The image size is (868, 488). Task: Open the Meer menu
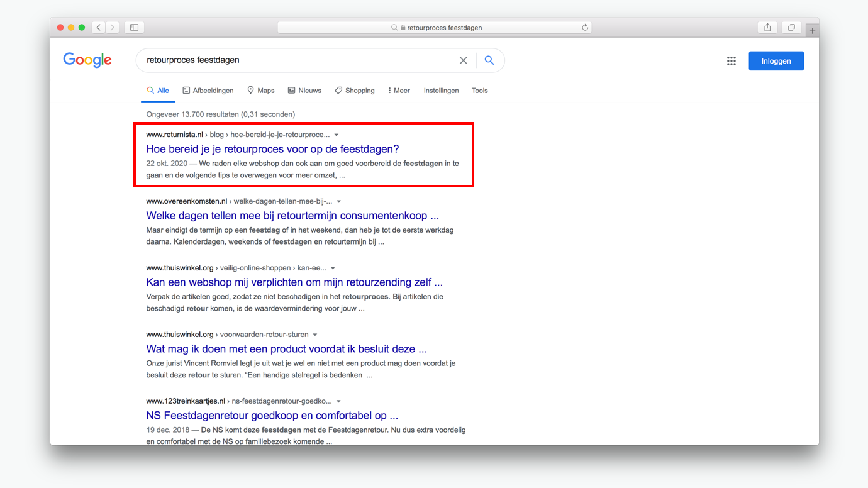[399, 91]
